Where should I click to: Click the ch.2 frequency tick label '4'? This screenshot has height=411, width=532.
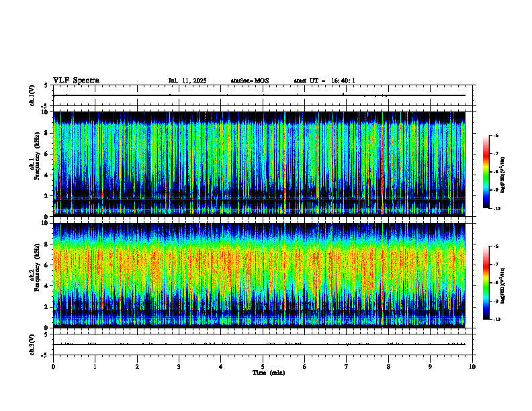click(x=48, y=286)
